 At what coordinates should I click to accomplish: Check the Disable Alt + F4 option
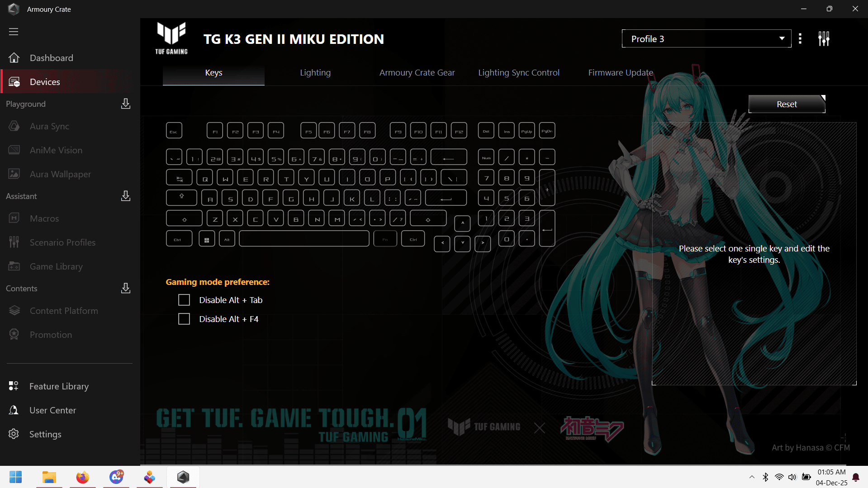click(184, 319)
